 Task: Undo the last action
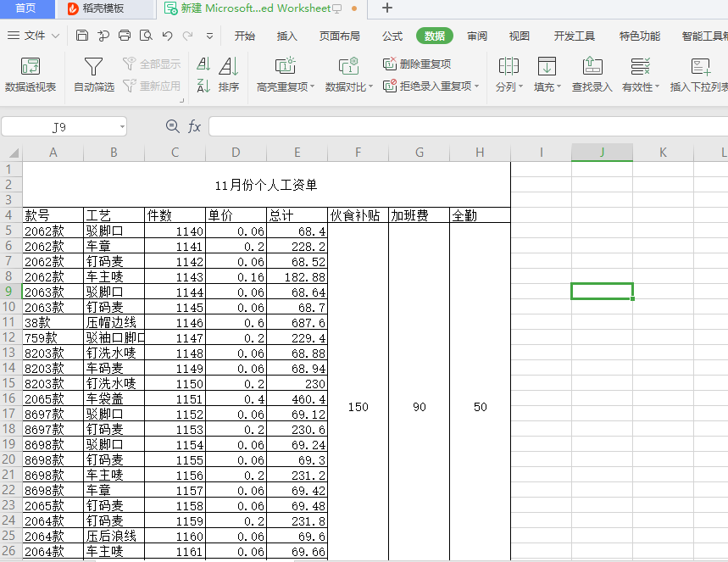166,36
